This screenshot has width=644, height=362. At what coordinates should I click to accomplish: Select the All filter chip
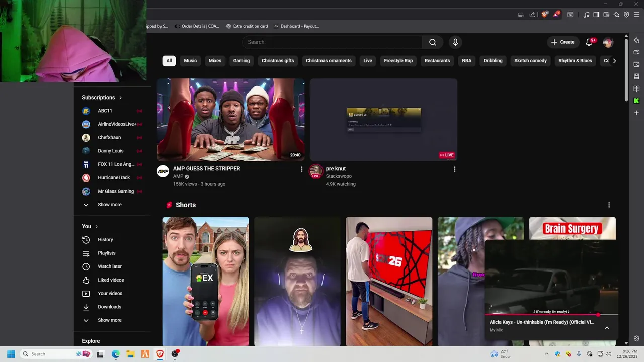(169, 61)
